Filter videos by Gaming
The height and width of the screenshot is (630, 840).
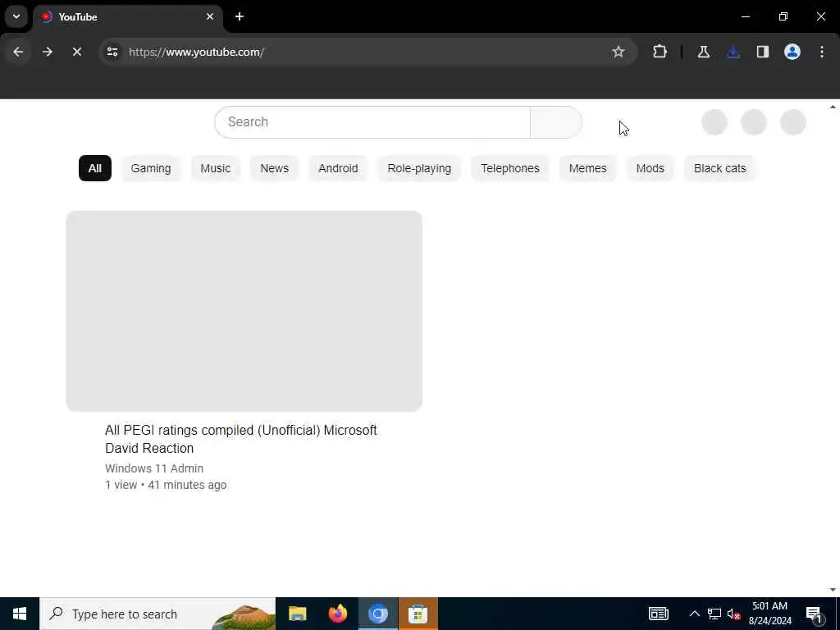click(x=151, y=168)
